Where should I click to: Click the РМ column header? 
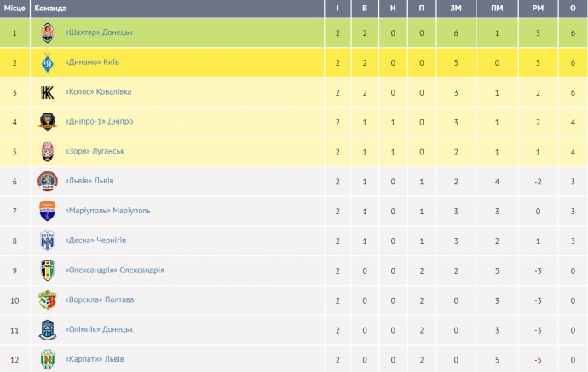538,8
